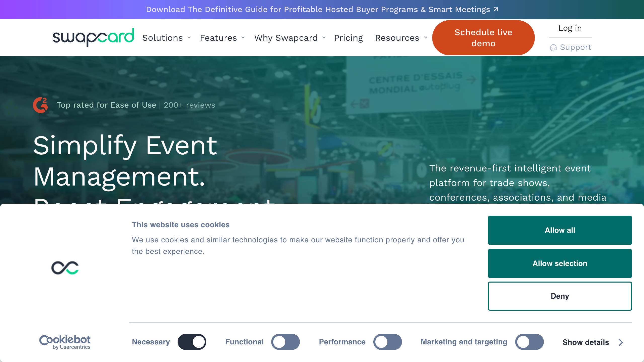Screen dimensions: 644x362
Task: Click the Necessary toggle slider
Action: [192, 342]
